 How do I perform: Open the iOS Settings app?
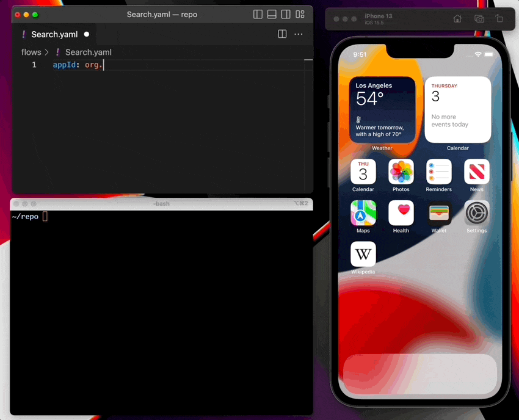pos(477,213)
